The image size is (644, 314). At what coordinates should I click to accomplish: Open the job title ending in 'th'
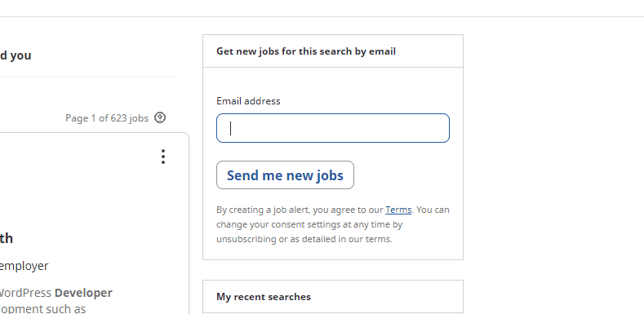click(7, 238)
